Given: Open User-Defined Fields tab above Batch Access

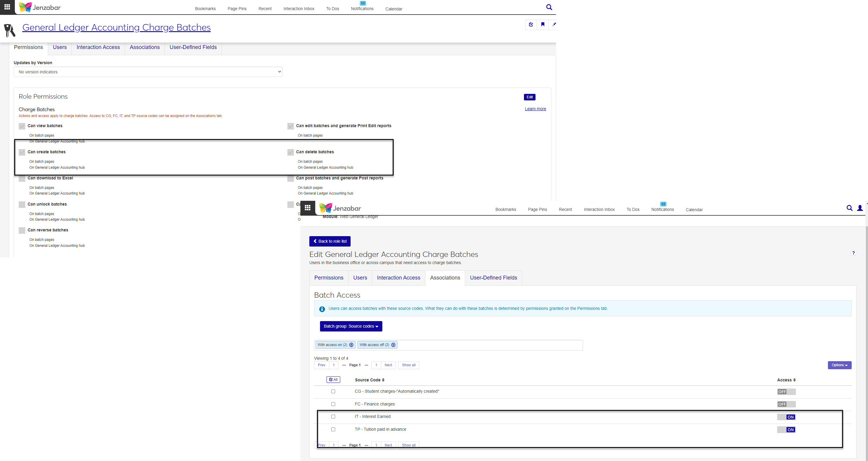Looking at the screenshot, I should pyautogui.click(x=493, y=277).
